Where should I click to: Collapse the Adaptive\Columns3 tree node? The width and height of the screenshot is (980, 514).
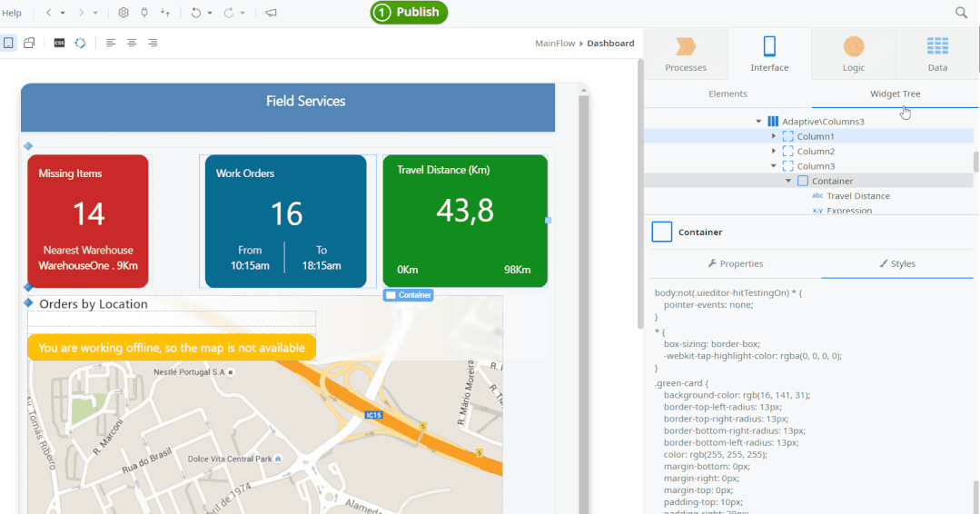point(758,121)
